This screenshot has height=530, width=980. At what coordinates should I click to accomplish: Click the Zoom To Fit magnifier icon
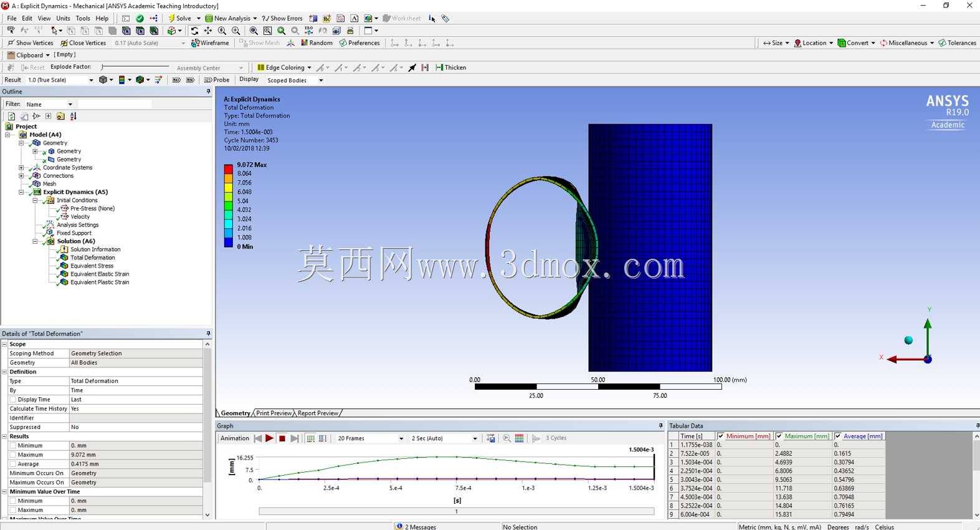click(x=254, y=31)
